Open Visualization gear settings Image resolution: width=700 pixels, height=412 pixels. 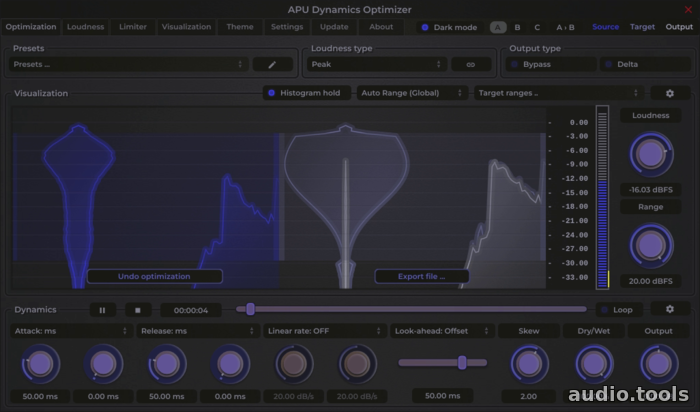point(670,93)
